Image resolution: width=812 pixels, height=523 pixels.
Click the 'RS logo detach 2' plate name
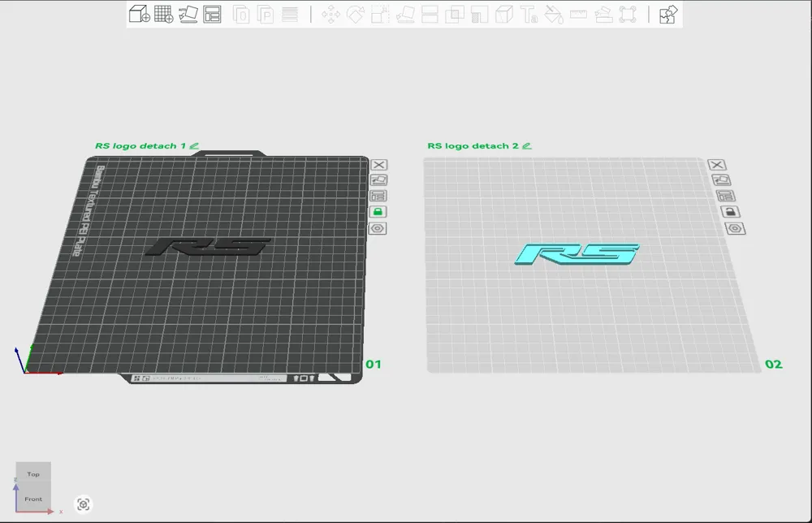(473, 146)
